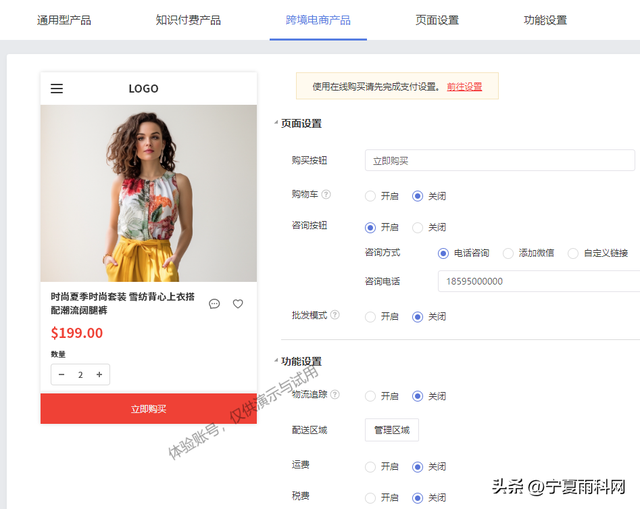The image size is (640, 509).
Task: Decrease quantity with the minus button
Action: pos(62,374)
